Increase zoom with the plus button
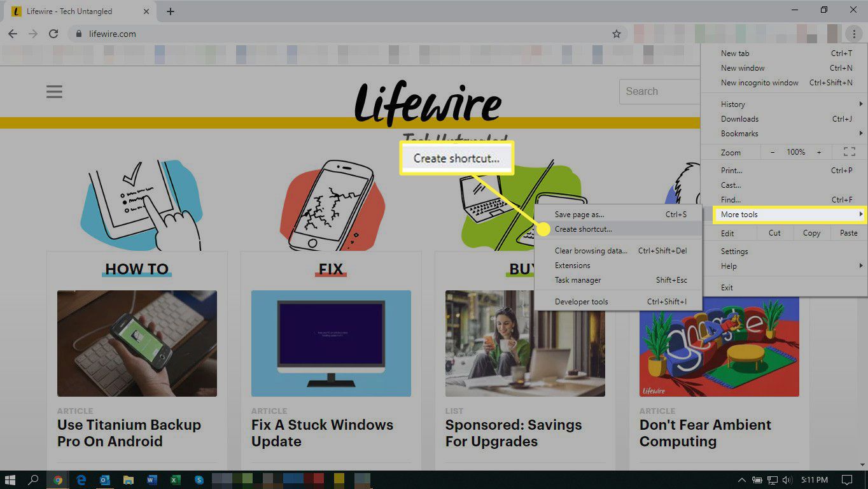 (819, 152)
